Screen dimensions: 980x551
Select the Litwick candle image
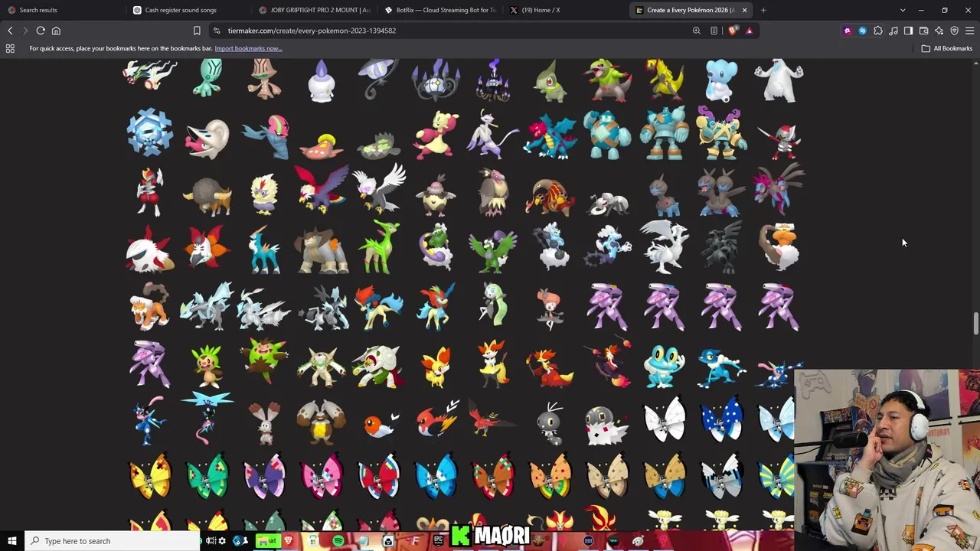pos(322,80)
